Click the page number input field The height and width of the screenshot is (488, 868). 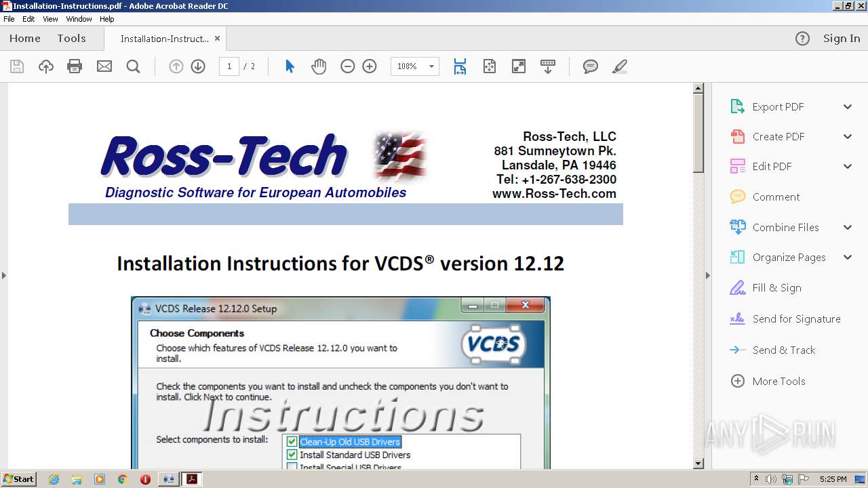point(229,66)
